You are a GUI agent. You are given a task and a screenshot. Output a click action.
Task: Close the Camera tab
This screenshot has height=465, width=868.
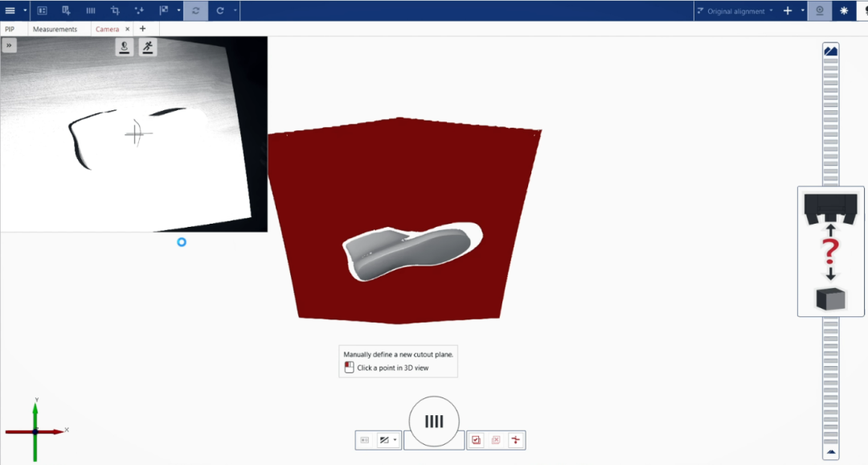pos(127,29)
